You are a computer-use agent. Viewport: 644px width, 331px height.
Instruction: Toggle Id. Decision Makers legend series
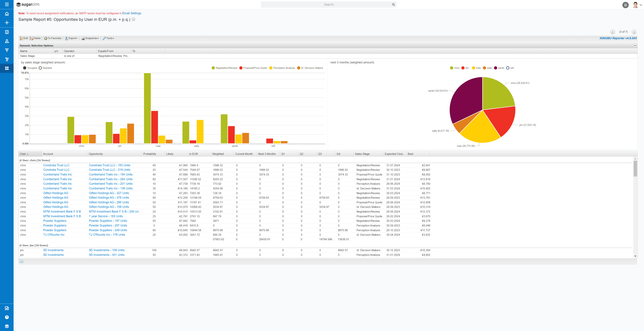pos(310,68)
